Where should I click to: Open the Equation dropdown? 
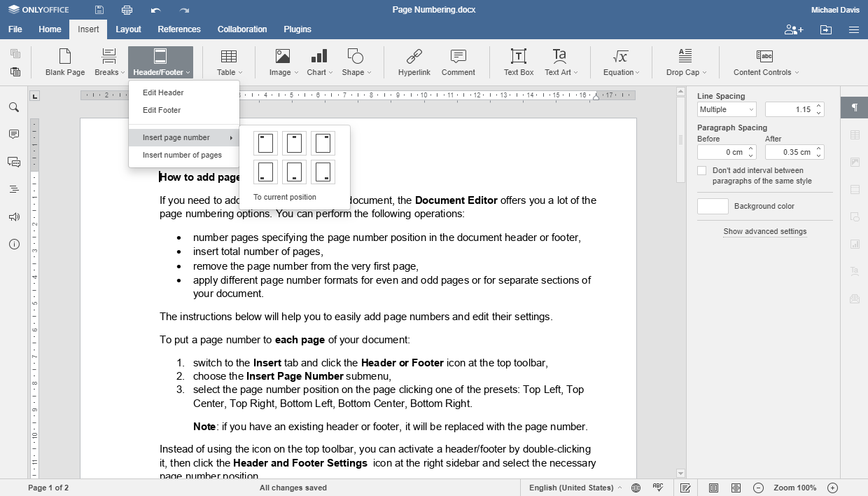[622, 62]
